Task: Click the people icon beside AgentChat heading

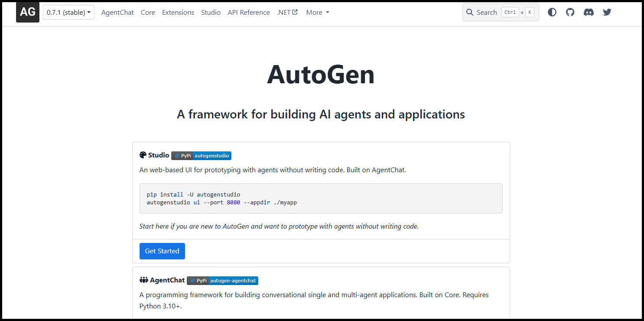Action: pyautogui.click(x=144, y=280)
